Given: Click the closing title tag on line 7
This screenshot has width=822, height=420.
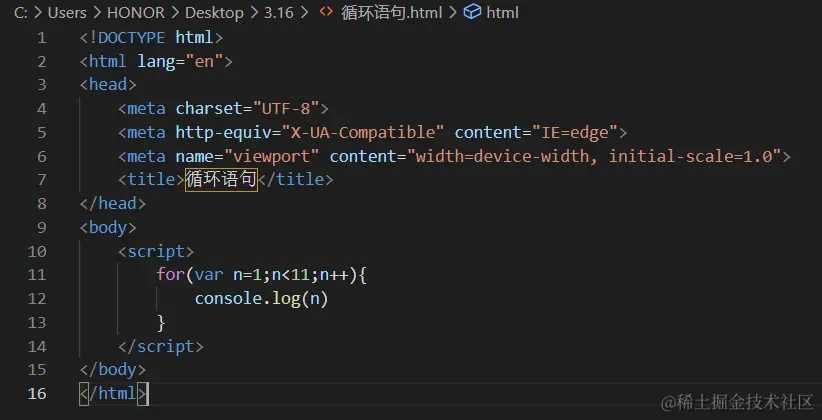Looking at the screenshot, I should pyautogui.click(x=296, y=180).
